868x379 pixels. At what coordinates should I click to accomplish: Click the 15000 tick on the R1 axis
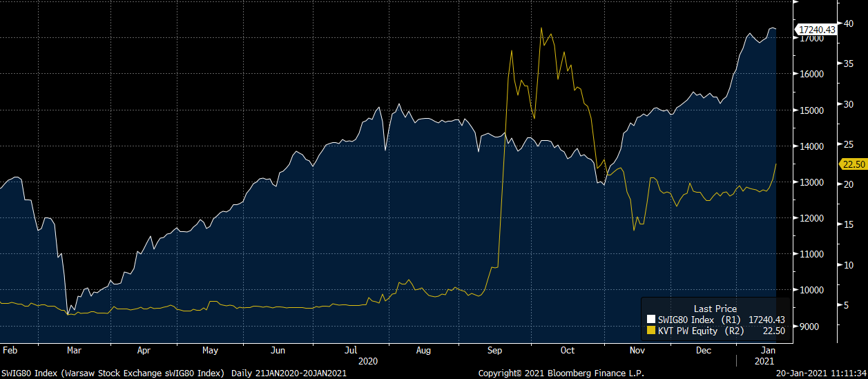tap(810, 110)
